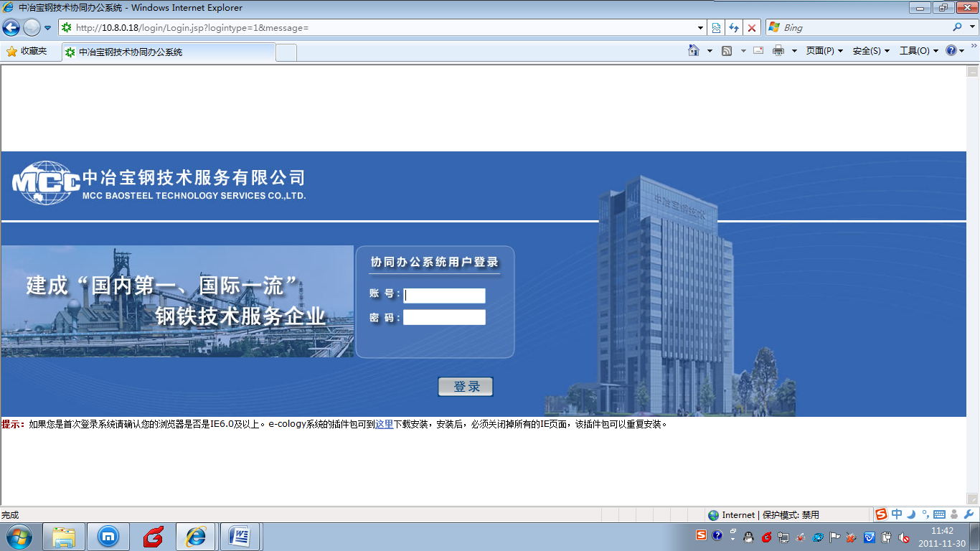Click the QQ penguin tray icon
The image size is (980, 551).
(748, 537)
